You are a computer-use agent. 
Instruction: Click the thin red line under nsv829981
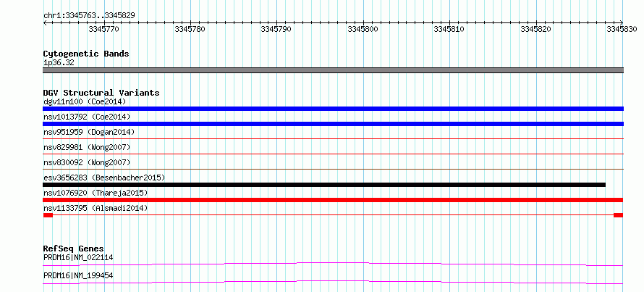point(334,154)
